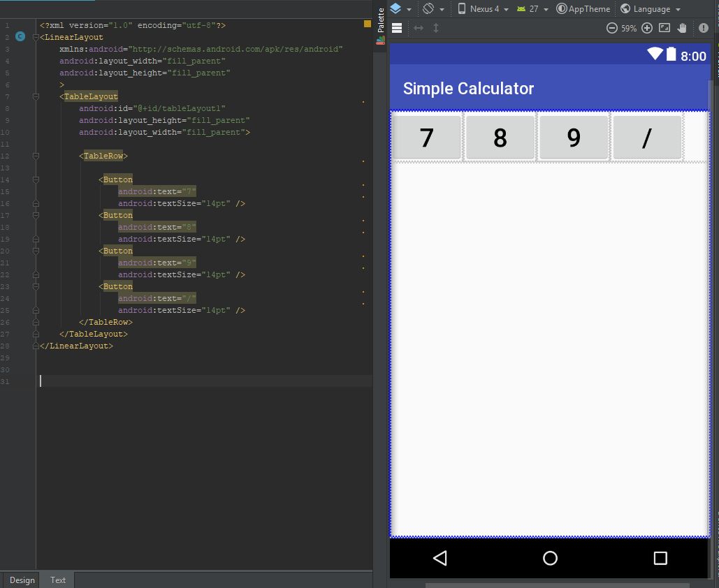This screenshot has width=719, height=588.
Task: Collapse the fold marker at line 23 Button
Action: pyautogui.click(x=36, y=287)
